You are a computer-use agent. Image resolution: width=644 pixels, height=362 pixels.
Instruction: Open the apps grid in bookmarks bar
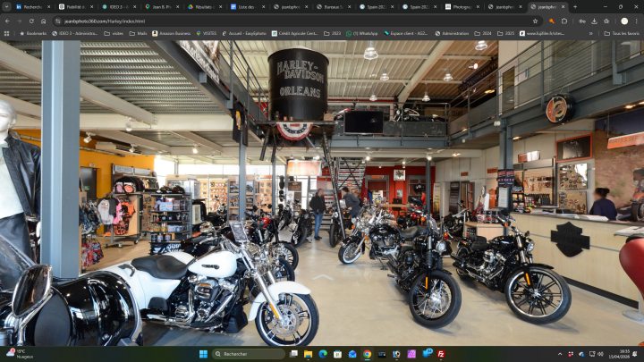click(x=6, y=33)
